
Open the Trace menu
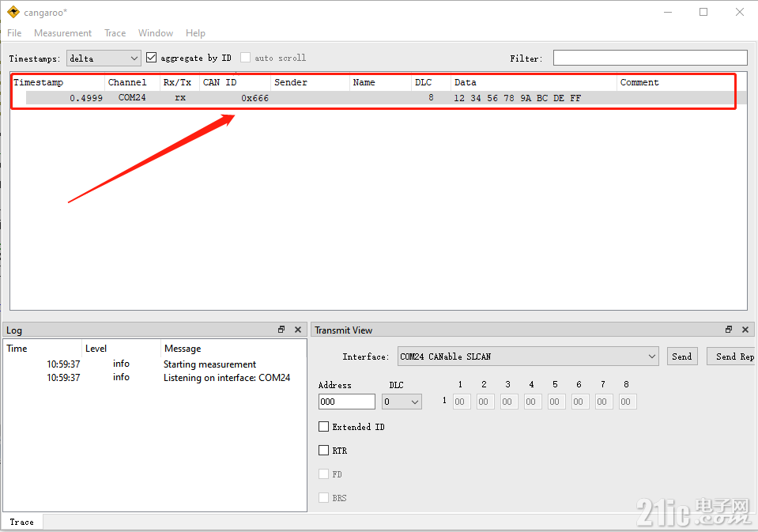(115, 33)
